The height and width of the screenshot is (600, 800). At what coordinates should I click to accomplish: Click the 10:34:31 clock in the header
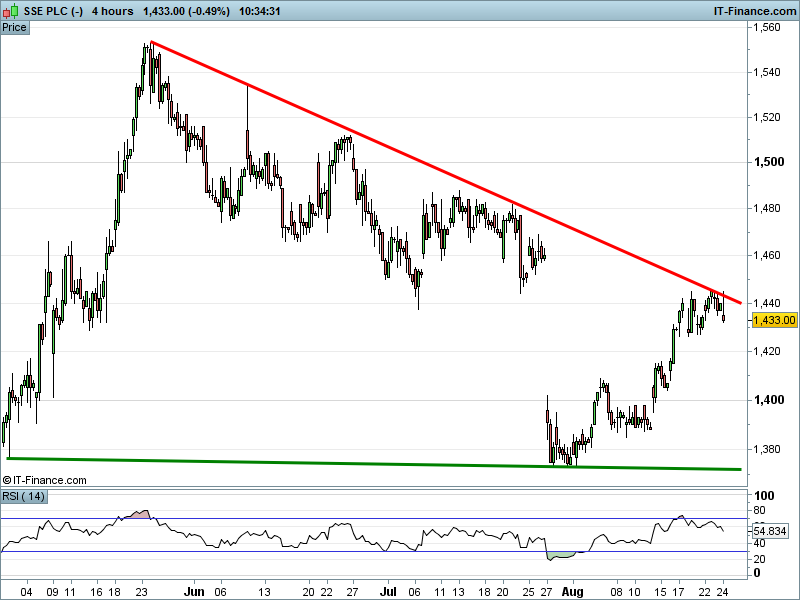[x=260, y=11]
